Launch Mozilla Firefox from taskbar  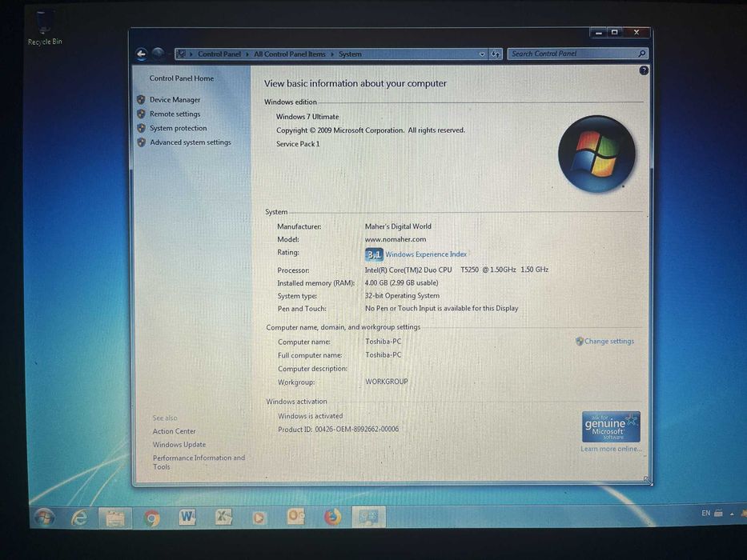pyautogui.click(x=332, y=517)
